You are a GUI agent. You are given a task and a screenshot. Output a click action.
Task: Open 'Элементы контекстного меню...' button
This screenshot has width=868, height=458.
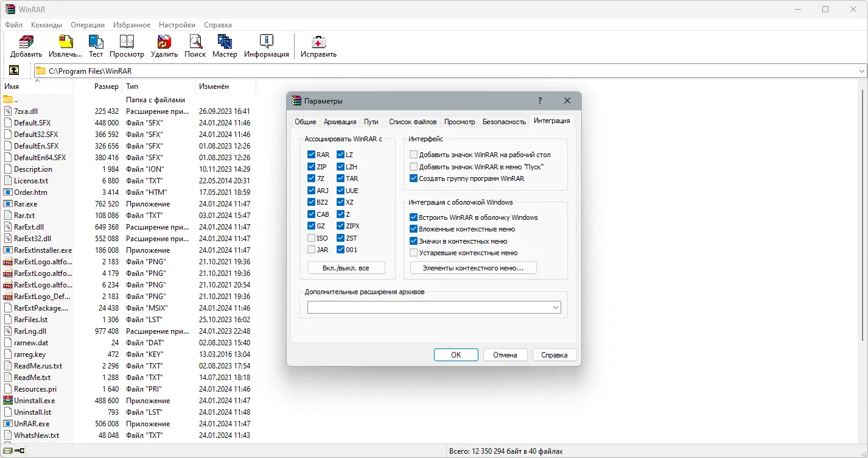tap(474, 268)
